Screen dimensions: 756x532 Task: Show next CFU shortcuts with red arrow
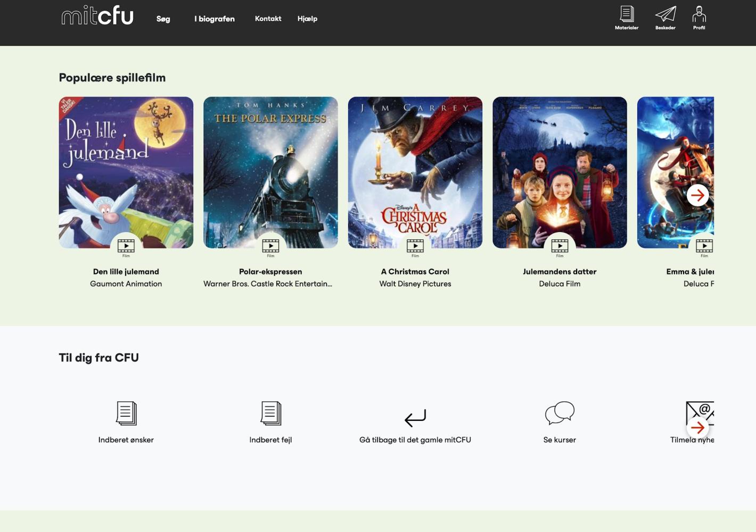click(x=697, y=427)
